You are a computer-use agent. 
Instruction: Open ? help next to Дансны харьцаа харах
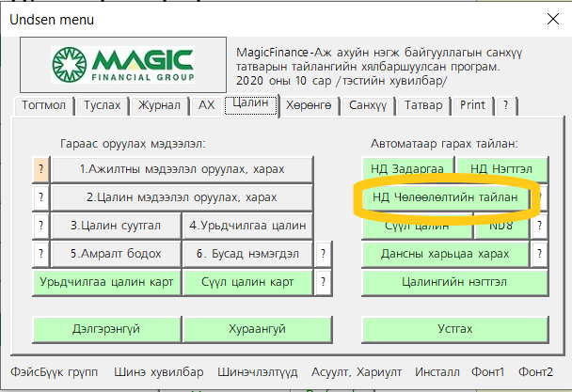coord(539,254)
